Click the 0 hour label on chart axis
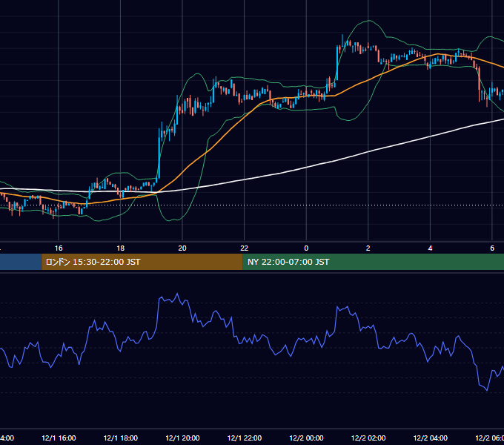This screenshot has height=445, width=504. [x=306, y=248]
